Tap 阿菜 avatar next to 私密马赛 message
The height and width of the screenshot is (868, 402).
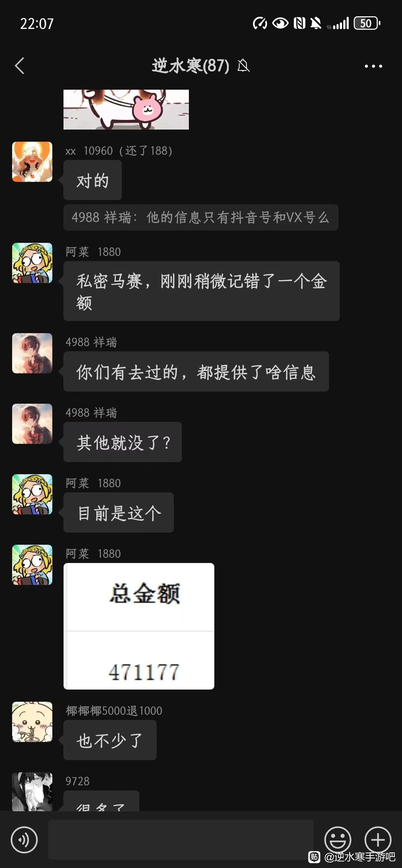(x=32, y=263)
